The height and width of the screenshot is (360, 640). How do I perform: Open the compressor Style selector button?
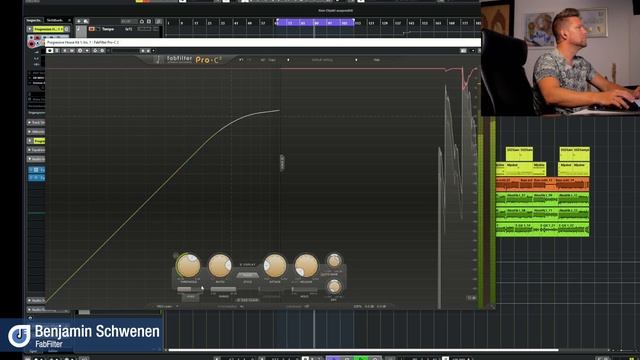[x=247, y=276]
